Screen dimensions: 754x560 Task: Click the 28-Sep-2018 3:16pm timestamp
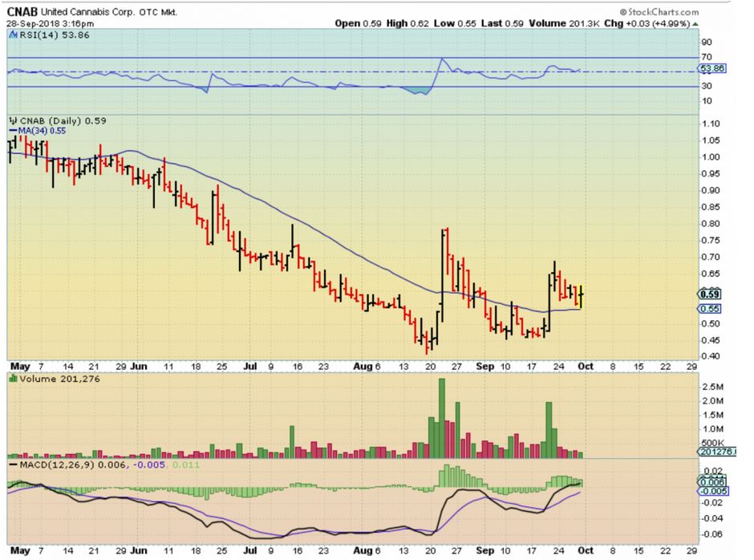(51, 23)
